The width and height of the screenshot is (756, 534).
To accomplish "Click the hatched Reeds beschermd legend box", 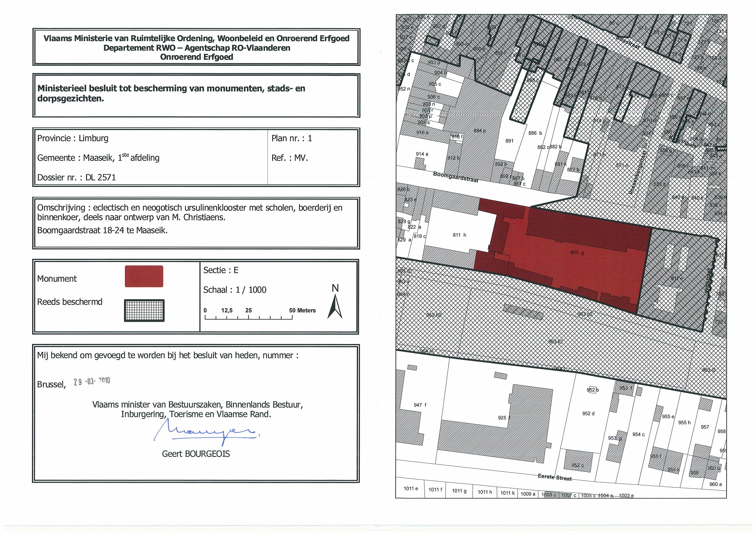I will coord(144,310).
